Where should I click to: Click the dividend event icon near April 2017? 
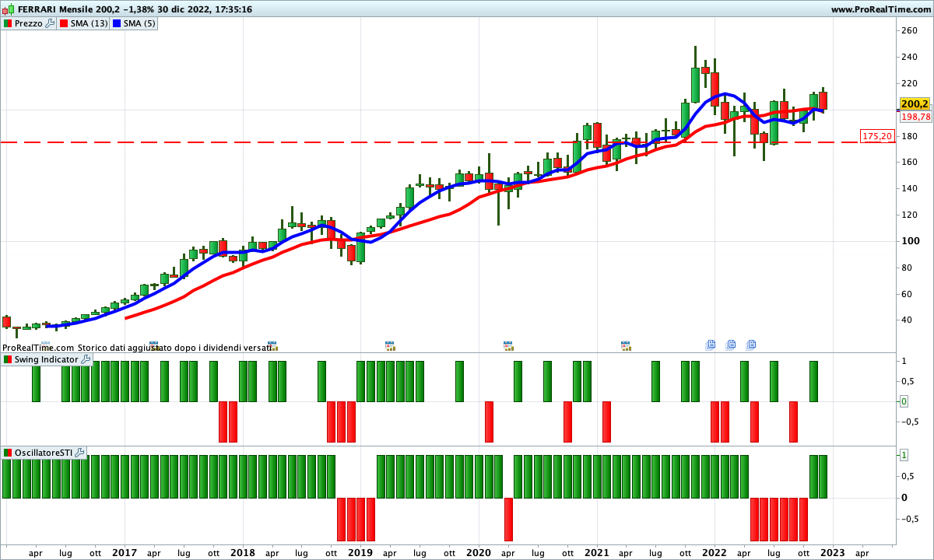[154, 345]
